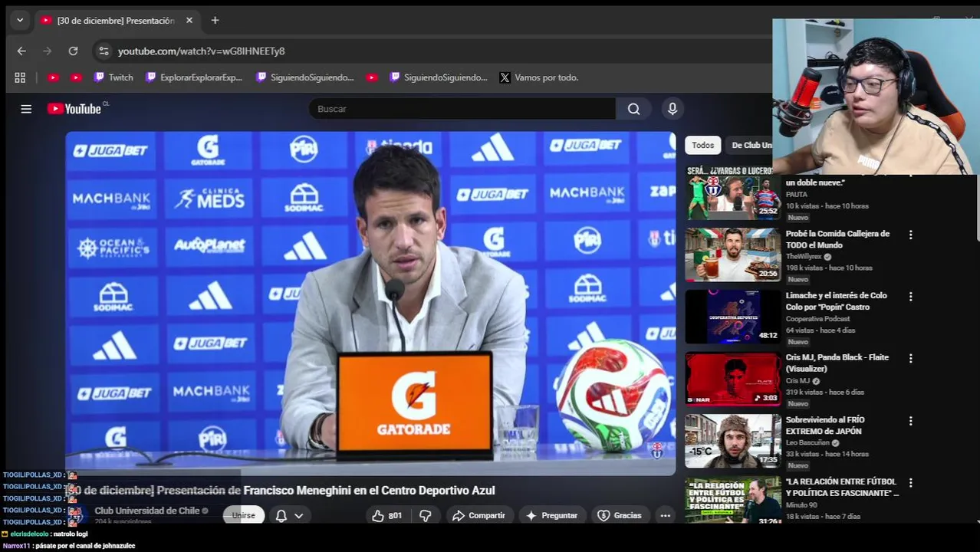
Task: Open the browser apps grid icon
Action: (x=20, y=77)
